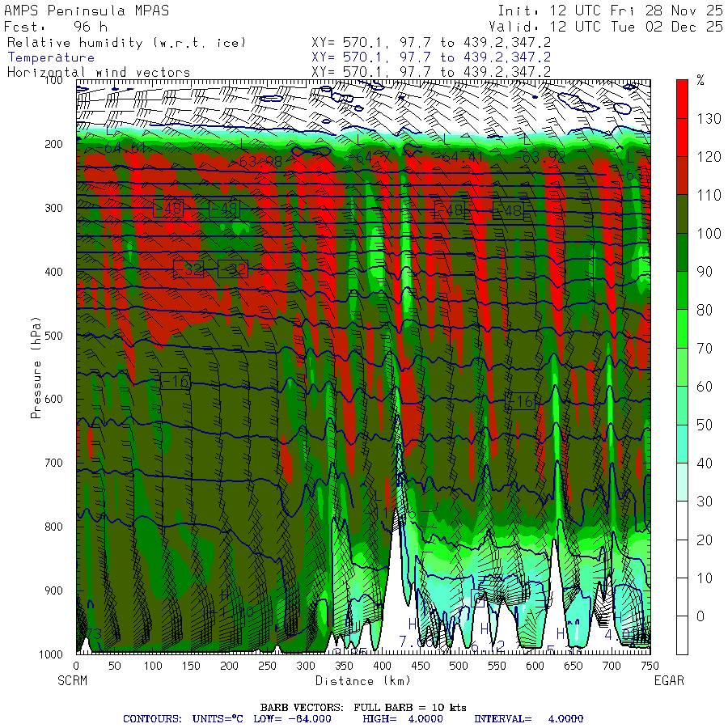Select the EGAR endpoint station label
The width and height of the screenshot is (728, 728).
(x=669, y=680)
